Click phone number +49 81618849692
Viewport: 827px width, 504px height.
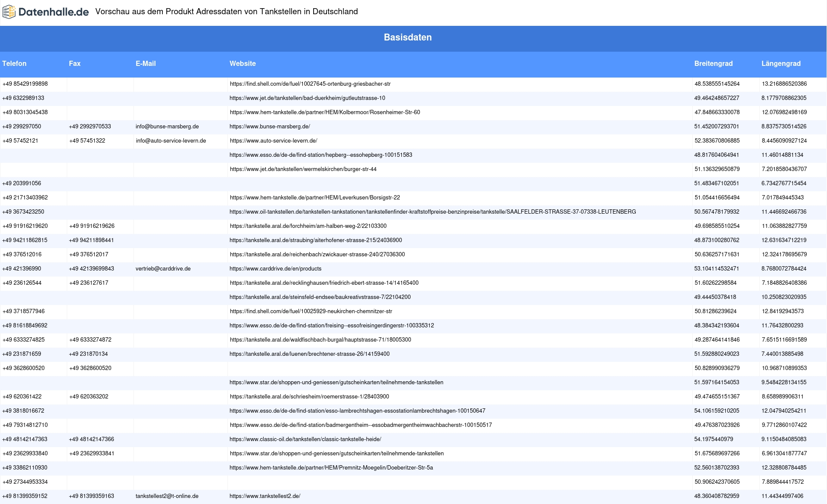tap(25, 326)
